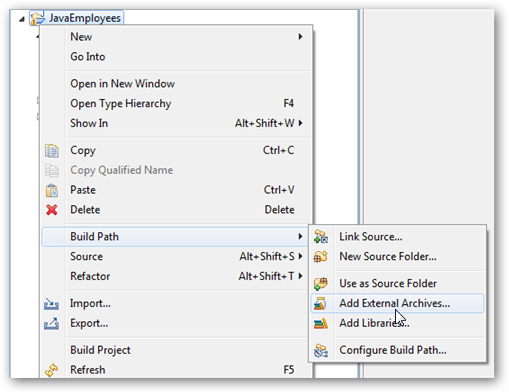Click the Add Libraries books icon
Viewport: 509px width, 392px height.
pyautogui.click(x=321, y=323)
